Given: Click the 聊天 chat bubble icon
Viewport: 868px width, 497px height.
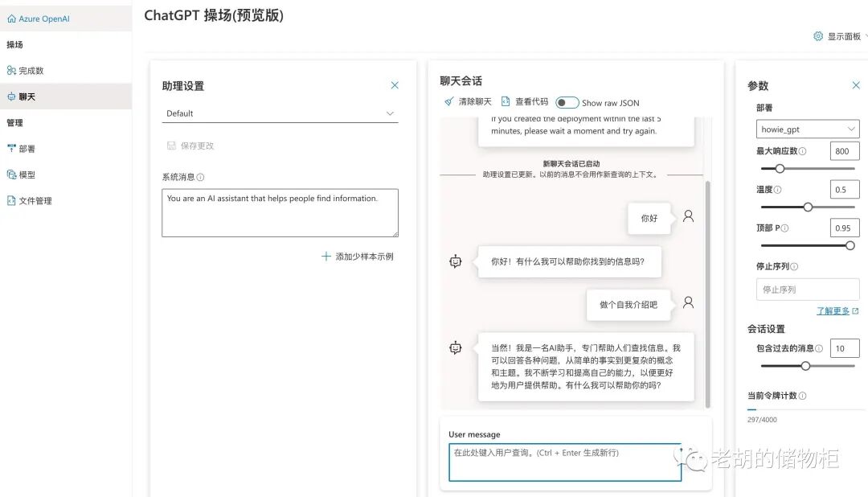Looking at the screenshot, I should [x=11, y=97].
